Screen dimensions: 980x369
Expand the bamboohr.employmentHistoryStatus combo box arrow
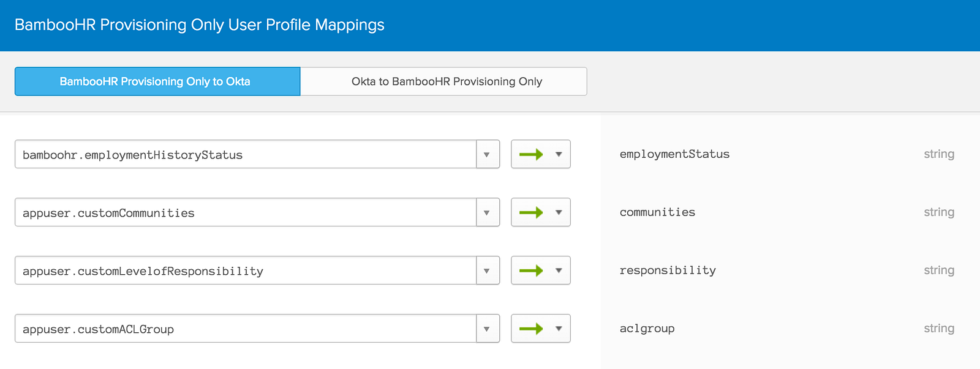click(487, 155)
